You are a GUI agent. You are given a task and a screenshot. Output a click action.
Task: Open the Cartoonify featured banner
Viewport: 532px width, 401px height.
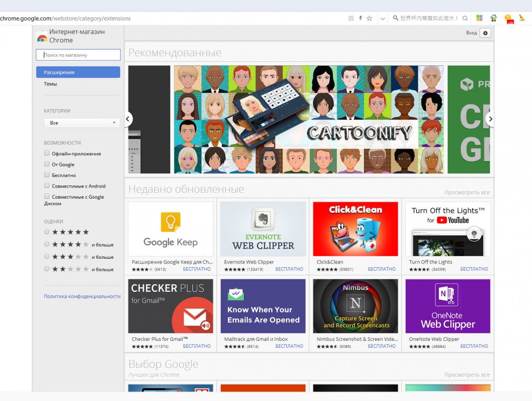pyautogui.click(x=309, y=120)
